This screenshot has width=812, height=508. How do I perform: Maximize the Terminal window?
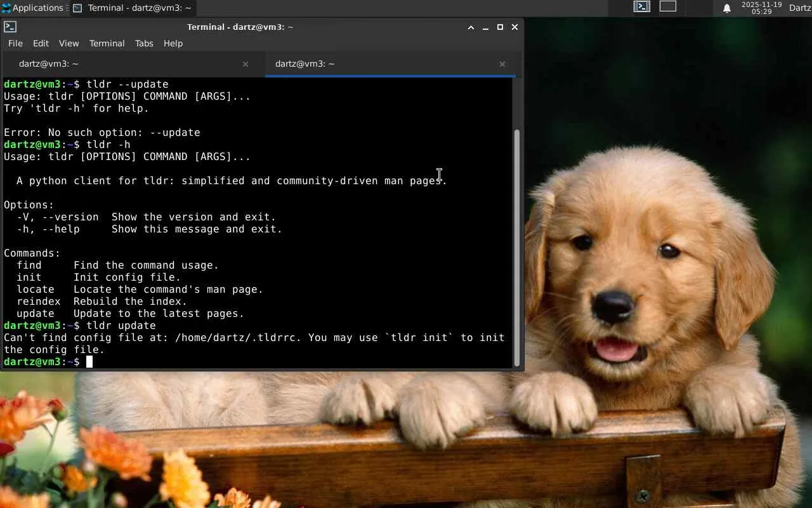(500, 27)
